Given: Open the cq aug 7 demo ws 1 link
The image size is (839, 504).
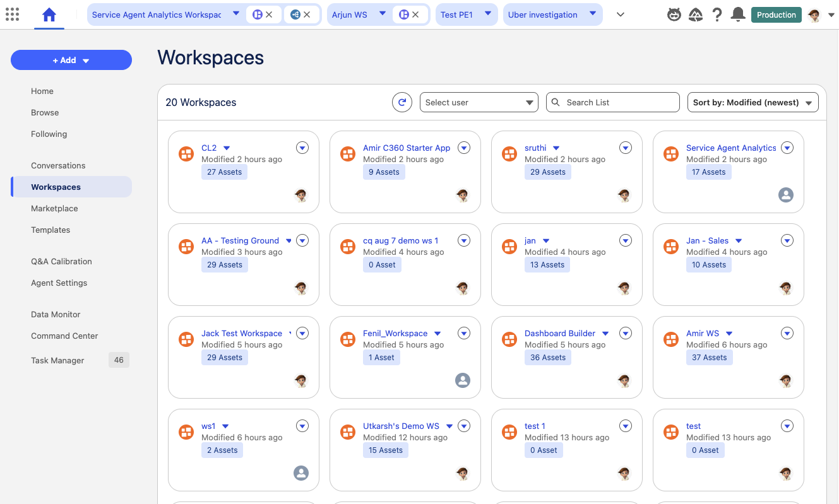Looking at the screenshot, I should pyautogui.click(x=400, y=240).
